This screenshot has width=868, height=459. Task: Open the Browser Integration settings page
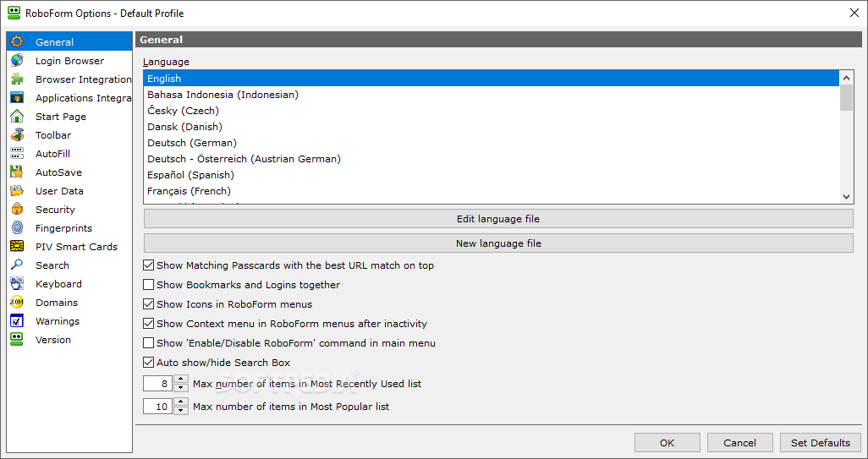(x=69, y=79)
